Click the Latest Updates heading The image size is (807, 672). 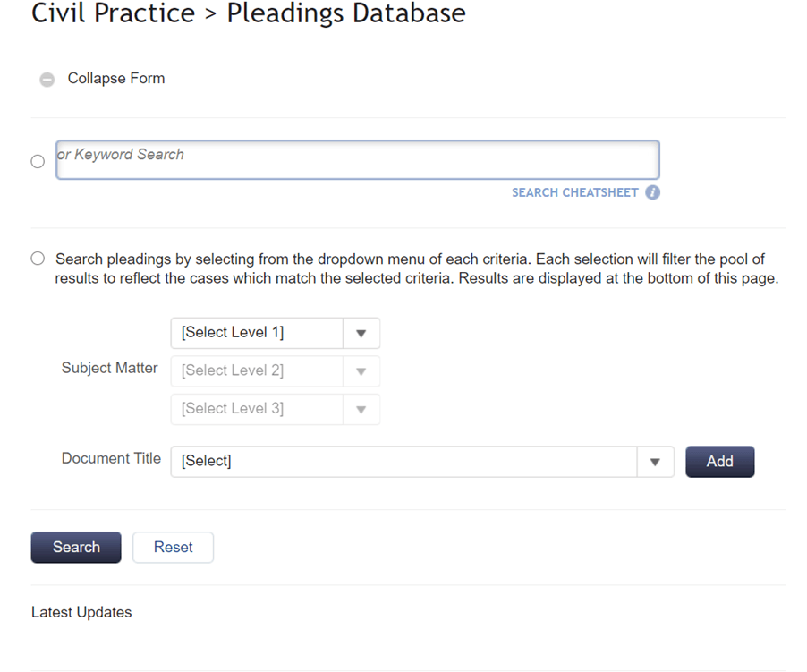coord(81,612)
